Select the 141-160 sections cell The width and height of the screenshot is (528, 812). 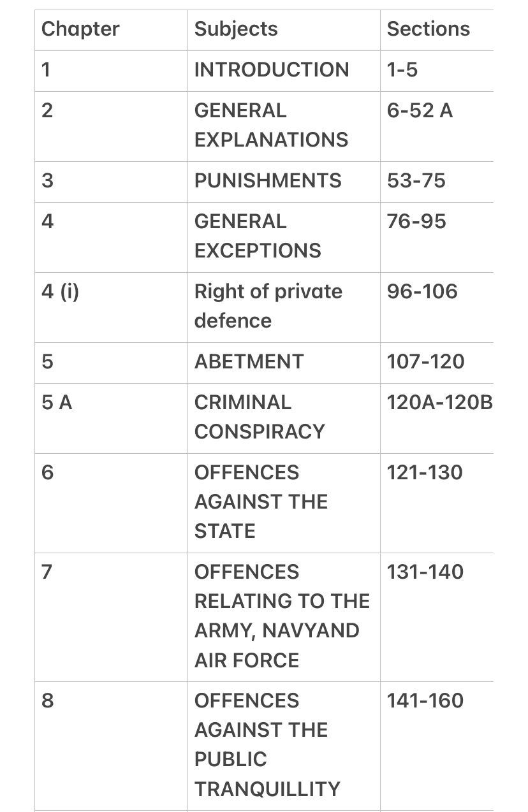click(x=425, y=701)
